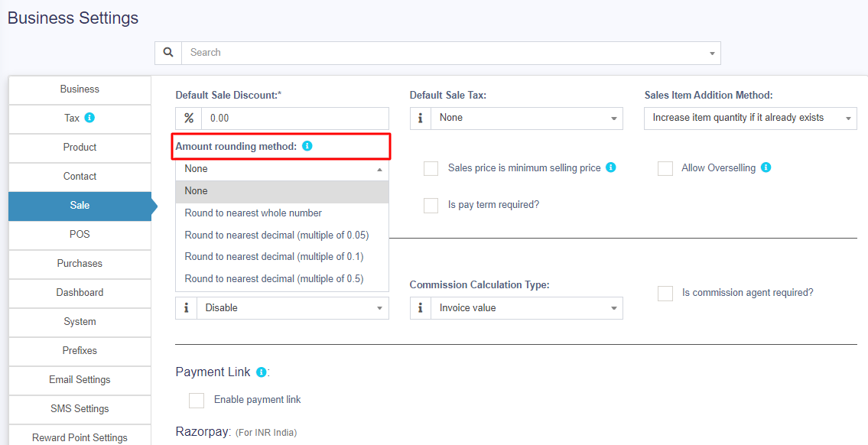Click info icon beside Sales price minimum
Viewport: 868px width, 445px height.
[611, 167]
